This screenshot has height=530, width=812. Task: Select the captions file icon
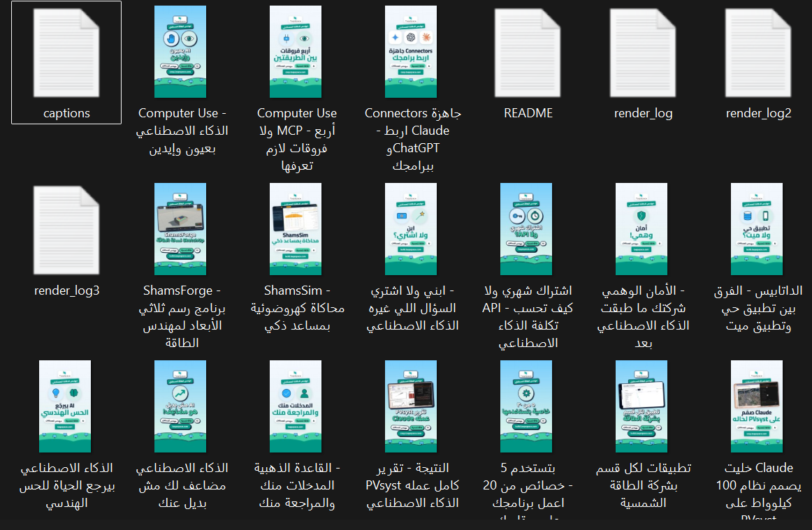tap(66, 53)
